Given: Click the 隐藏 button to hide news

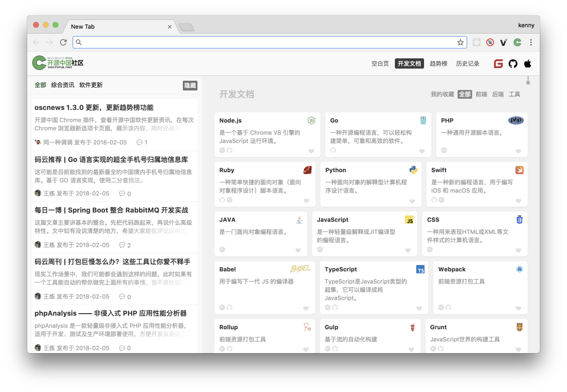Looking at the screenshot, I should point(190,85).
